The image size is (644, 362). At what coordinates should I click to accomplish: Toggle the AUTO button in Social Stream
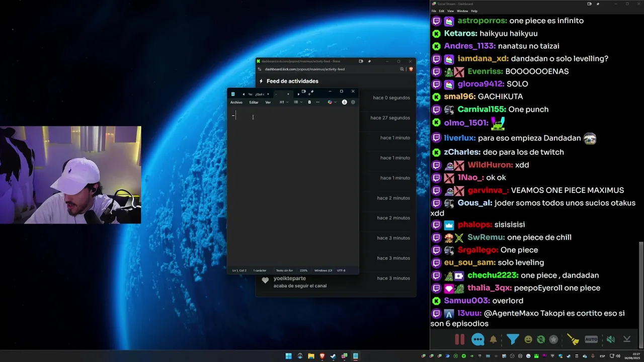(591, 339)
